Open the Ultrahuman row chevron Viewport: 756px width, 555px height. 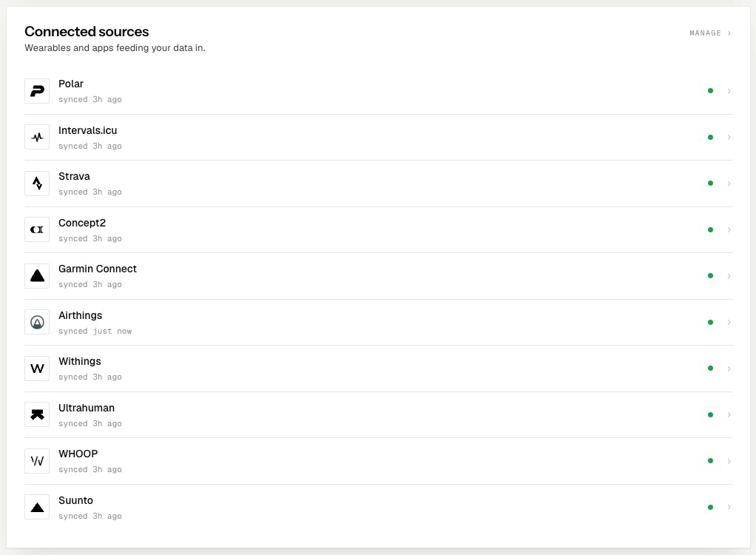tap(729, 414)
